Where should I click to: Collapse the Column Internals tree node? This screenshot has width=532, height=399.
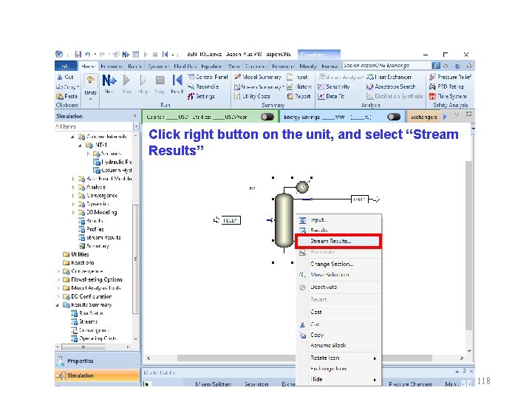click(x=72, y=137)
